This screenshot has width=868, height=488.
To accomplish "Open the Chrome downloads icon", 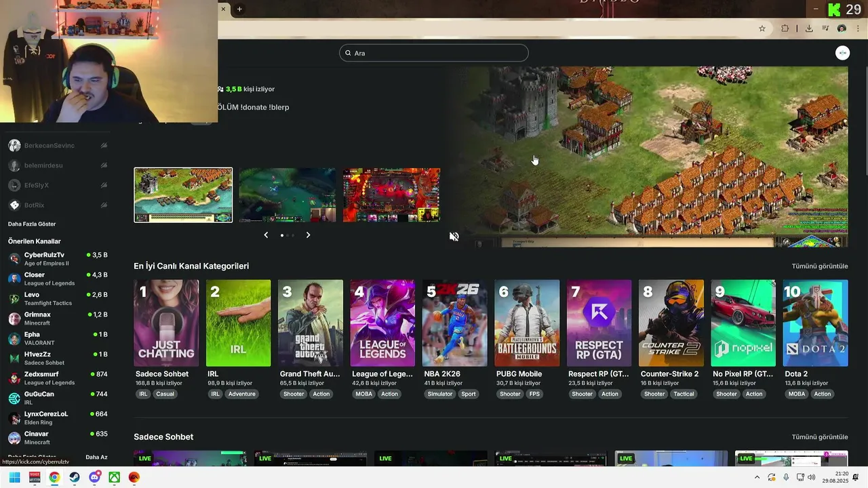I will pos(809,28).
